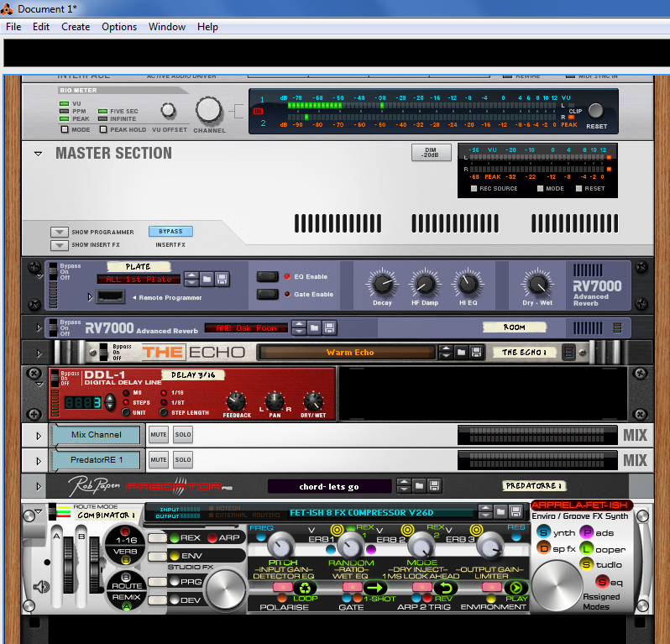This screenshot has width=670, height=644.
Task: Open the Help menu
Action: pyautogui.click(x=207, y=27)
